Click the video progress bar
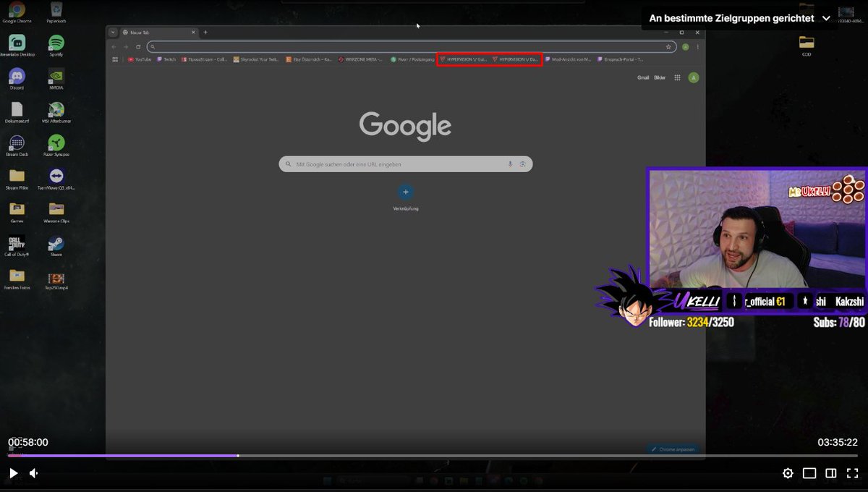Viewport: 868px width, 492px height. [x=433, y=456]
